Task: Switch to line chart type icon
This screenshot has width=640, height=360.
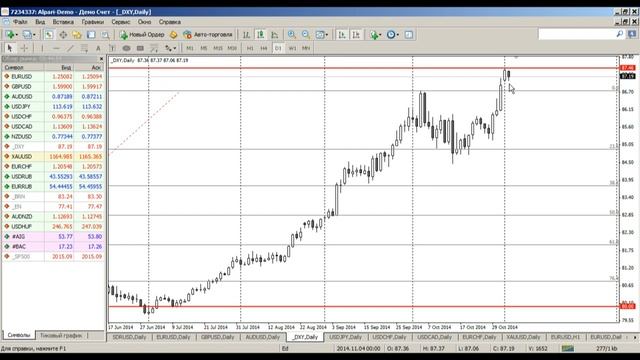Action: [x=275, y=35]
